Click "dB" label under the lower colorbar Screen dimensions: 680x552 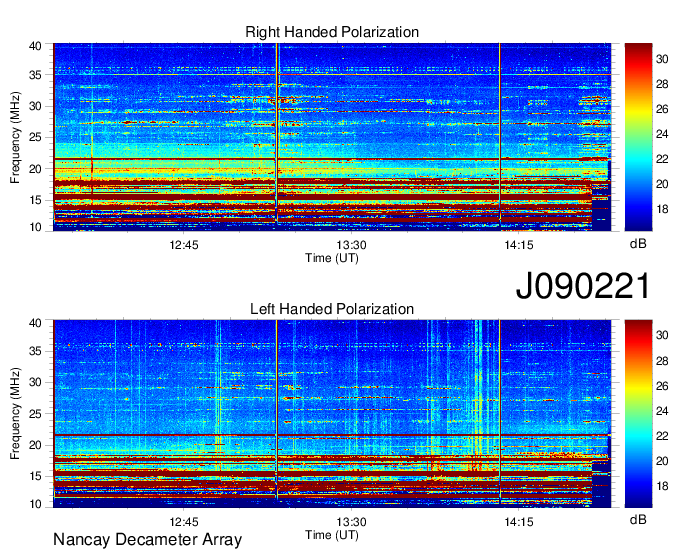(638, 519)
